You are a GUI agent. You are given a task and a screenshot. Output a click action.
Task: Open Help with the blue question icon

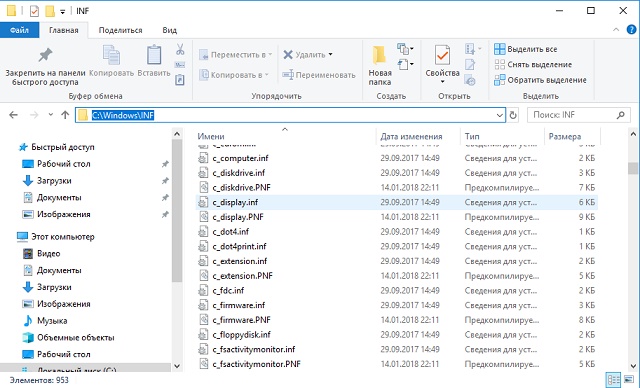631,29
